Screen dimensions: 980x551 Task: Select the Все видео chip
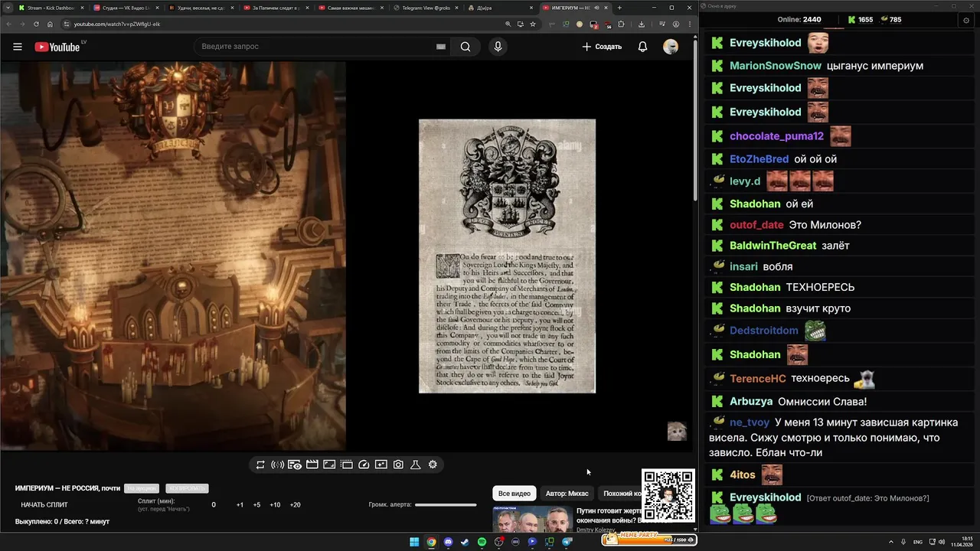click(514, 494)
